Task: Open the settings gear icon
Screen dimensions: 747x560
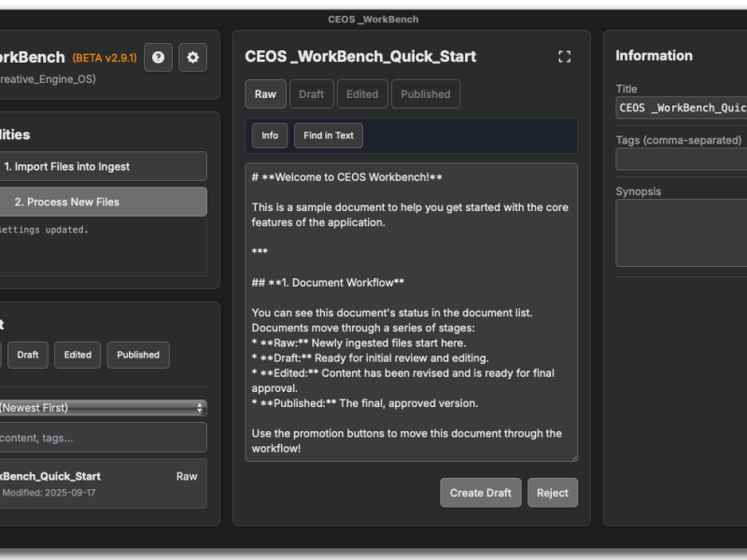Action: click(x=192, y=57)
